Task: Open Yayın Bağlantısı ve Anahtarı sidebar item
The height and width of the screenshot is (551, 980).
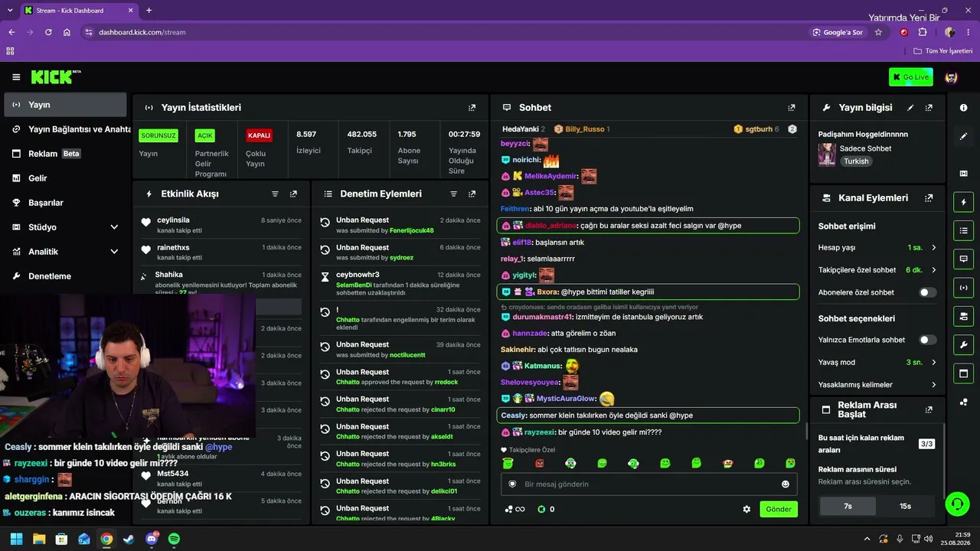Action: point(67,129)
